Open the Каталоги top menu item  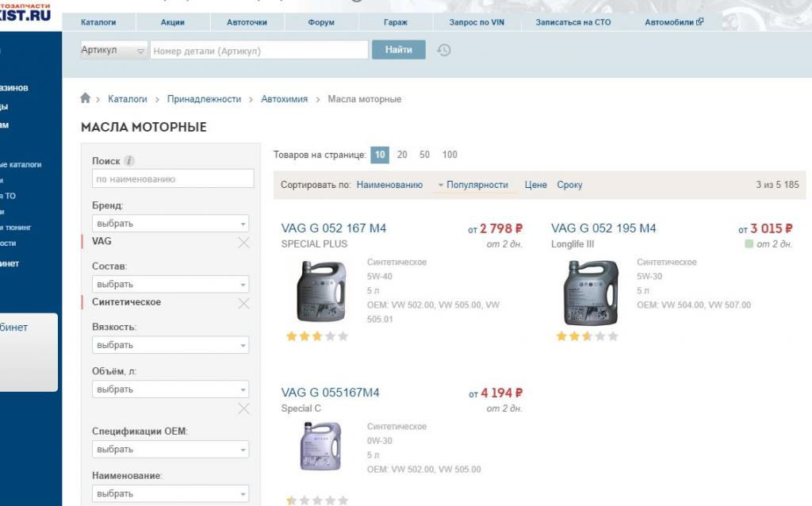[98, 22]
